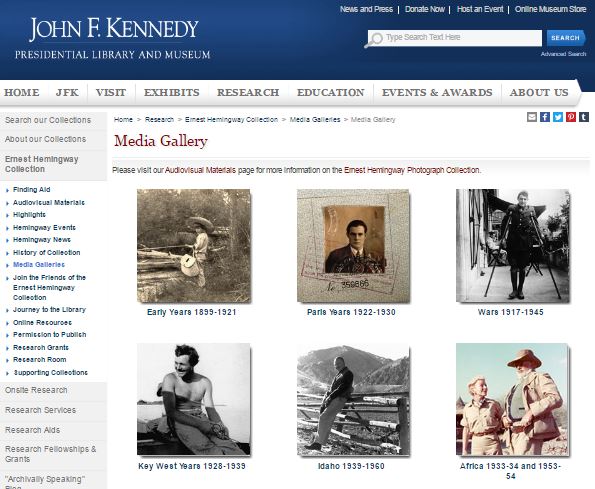Follow the Audiovisual Materials text link
The height and width of the screenshot is (489, 595).
pos(200,170)
